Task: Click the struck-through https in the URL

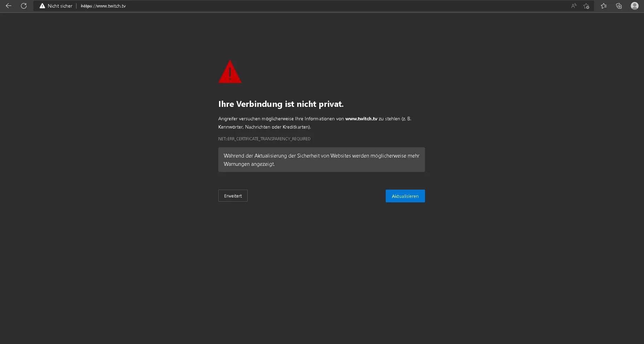Action: (x=86, y=6)
